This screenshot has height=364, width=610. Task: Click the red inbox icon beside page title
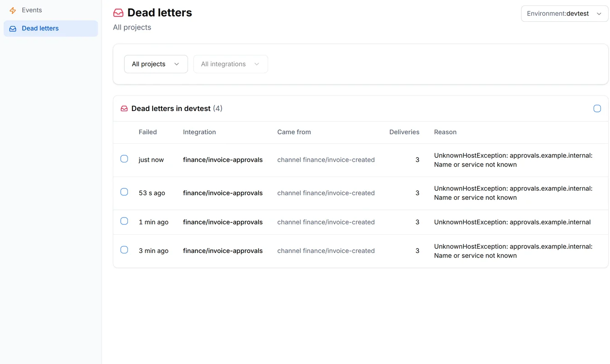click(x=118, y=13)
